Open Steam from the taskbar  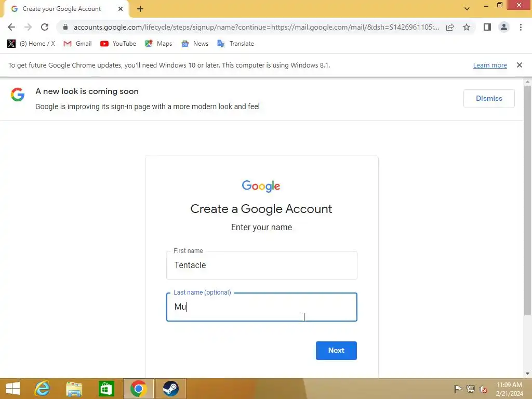click(x=170, y=389)
